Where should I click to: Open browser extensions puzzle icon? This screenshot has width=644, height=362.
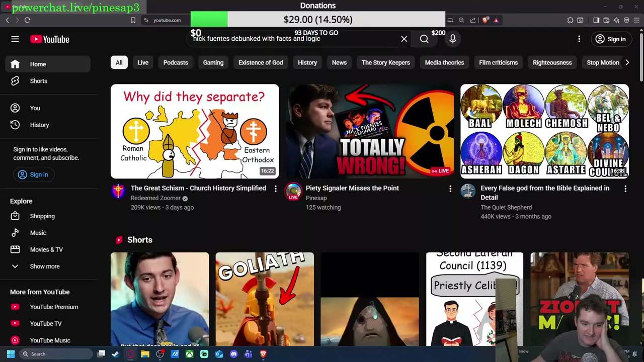570,20
